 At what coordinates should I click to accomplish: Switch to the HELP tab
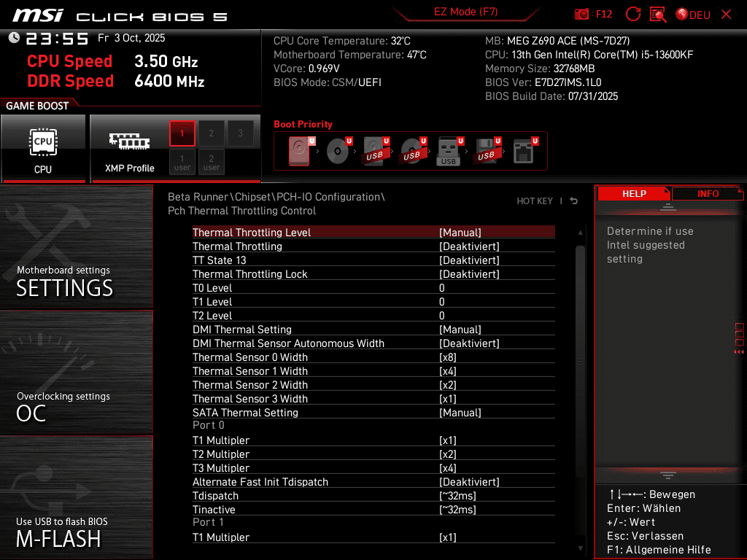click(x=634, y=194)
